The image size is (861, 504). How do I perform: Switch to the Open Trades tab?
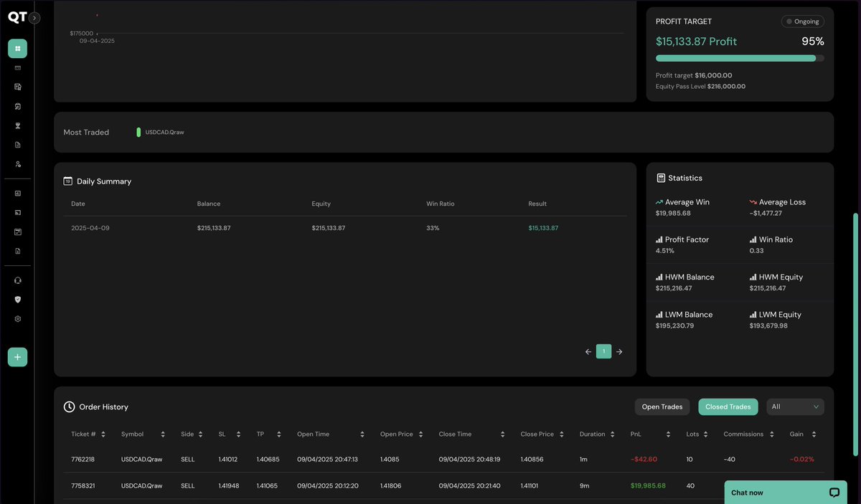tap(661, 406)
